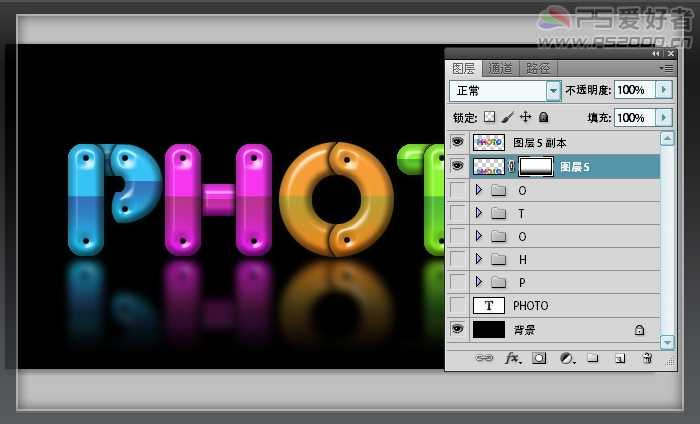Toggle lock image pixels brush icon

coord(507,117)
